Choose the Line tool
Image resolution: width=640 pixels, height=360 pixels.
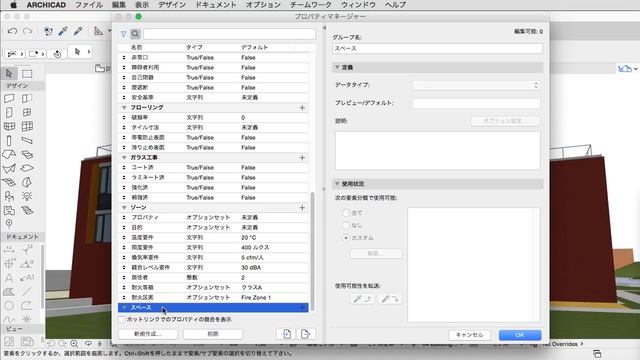27,292
